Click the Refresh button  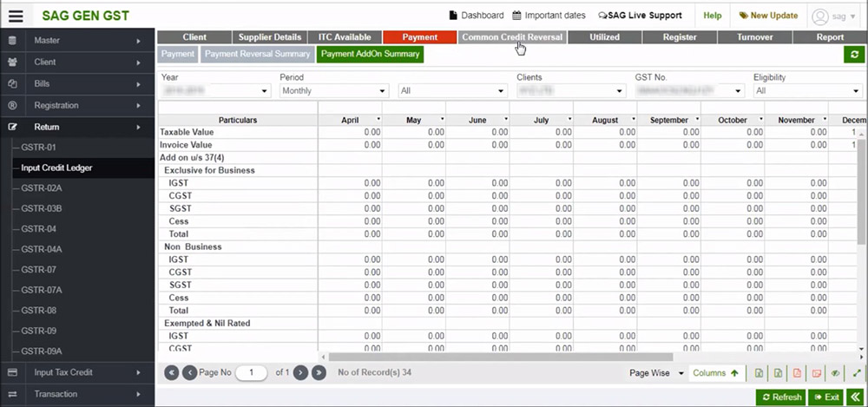click(780, 397)
